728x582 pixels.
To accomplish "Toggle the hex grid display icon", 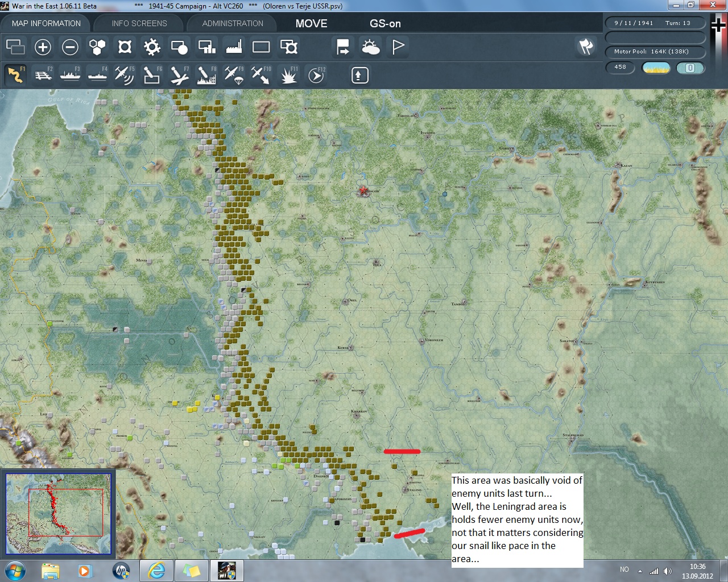I will coord(97,47).
